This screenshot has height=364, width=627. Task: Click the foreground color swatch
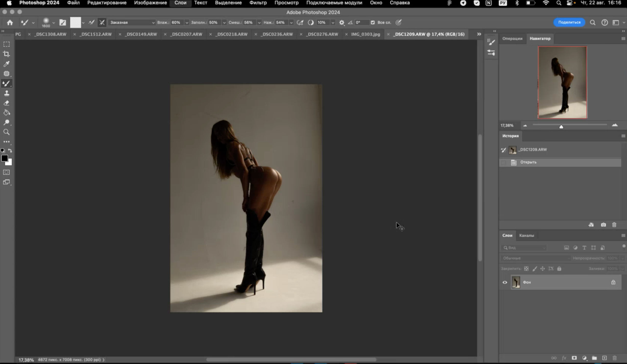tap(4, 158)
